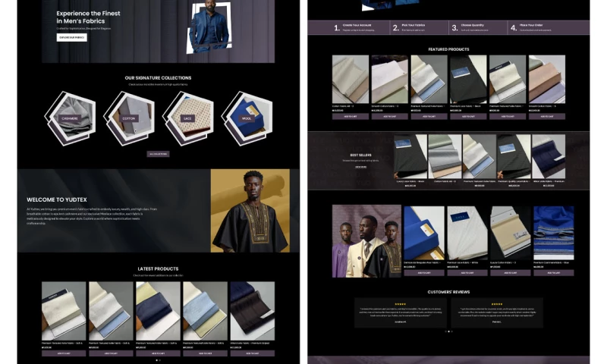The image size is (607, 364).
Task: Open last Featured product pink-lilac cotton image
Action: 546,80
